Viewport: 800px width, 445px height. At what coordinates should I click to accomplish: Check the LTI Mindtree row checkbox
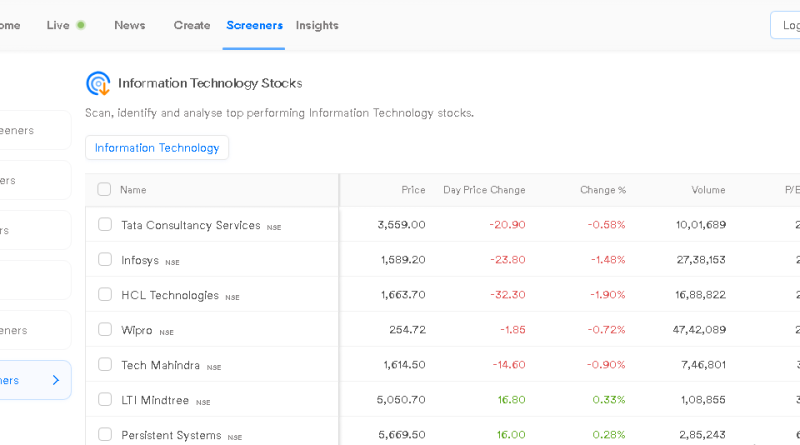tap(105, 399)
